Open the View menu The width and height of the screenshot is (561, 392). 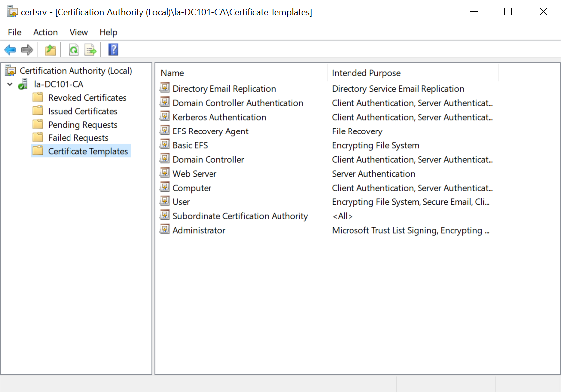click(x=78, y=32)
